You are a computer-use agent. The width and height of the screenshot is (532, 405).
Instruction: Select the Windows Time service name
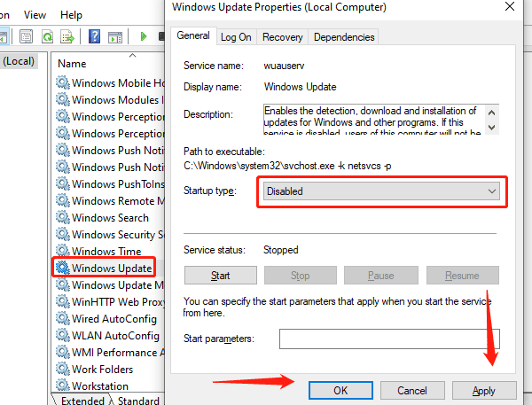[x=106, y=251]
